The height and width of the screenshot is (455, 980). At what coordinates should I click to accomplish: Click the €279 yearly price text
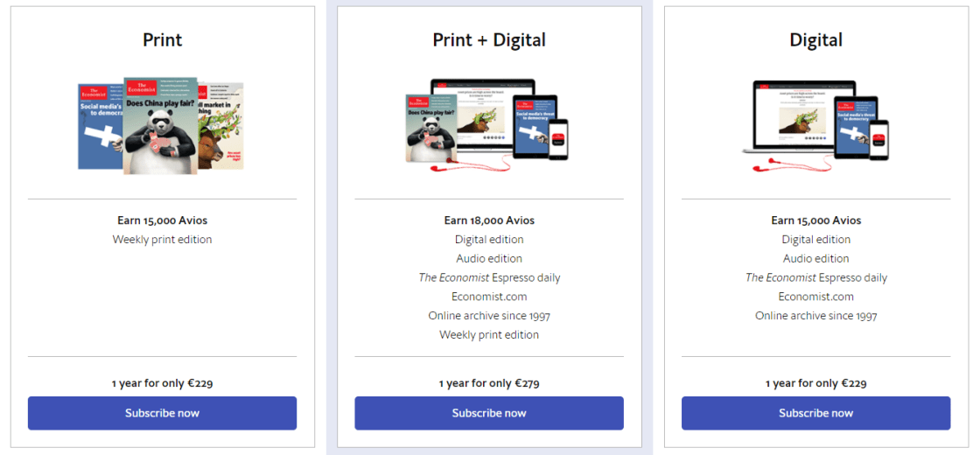coord(489,383)
